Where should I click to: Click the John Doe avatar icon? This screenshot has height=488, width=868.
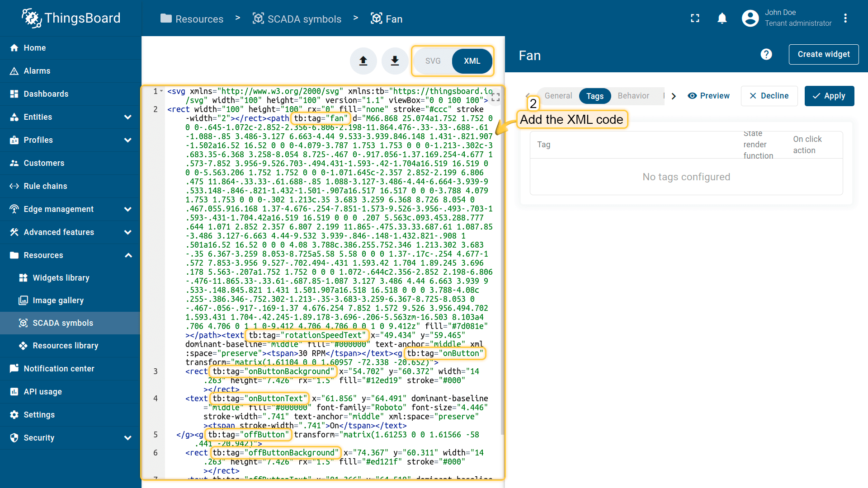[750, 19]
